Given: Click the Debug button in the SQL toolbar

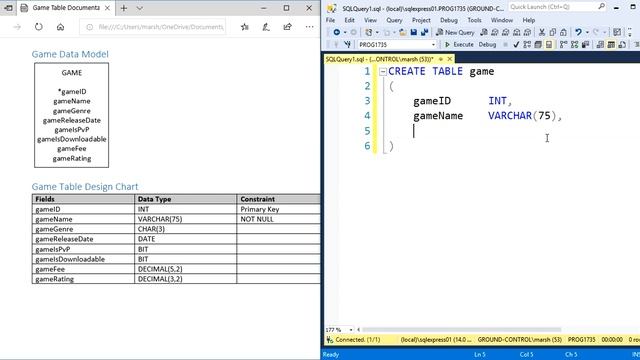Looking at the screenshot, I should coord(487,44).
